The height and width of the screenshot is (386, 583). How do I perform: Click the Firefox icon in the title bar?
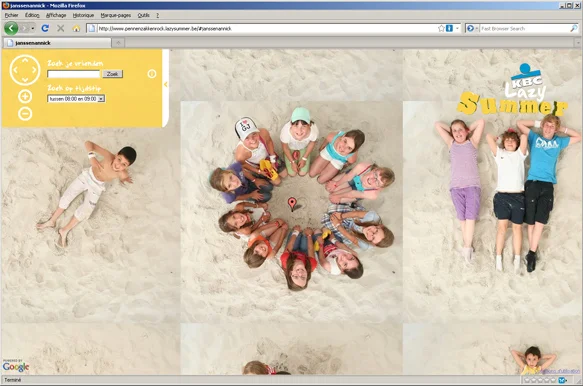coord(6,6)
